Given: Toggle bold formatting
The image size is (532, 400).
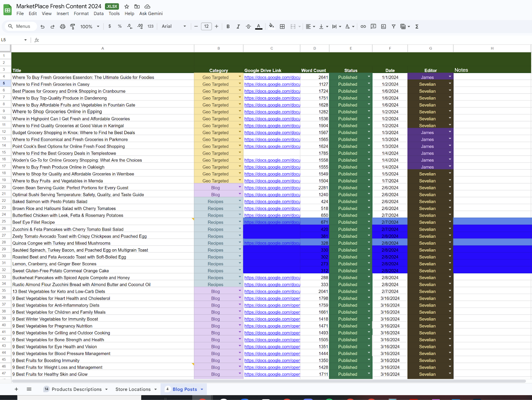Looking at the screenshot, I should point(228,27).
